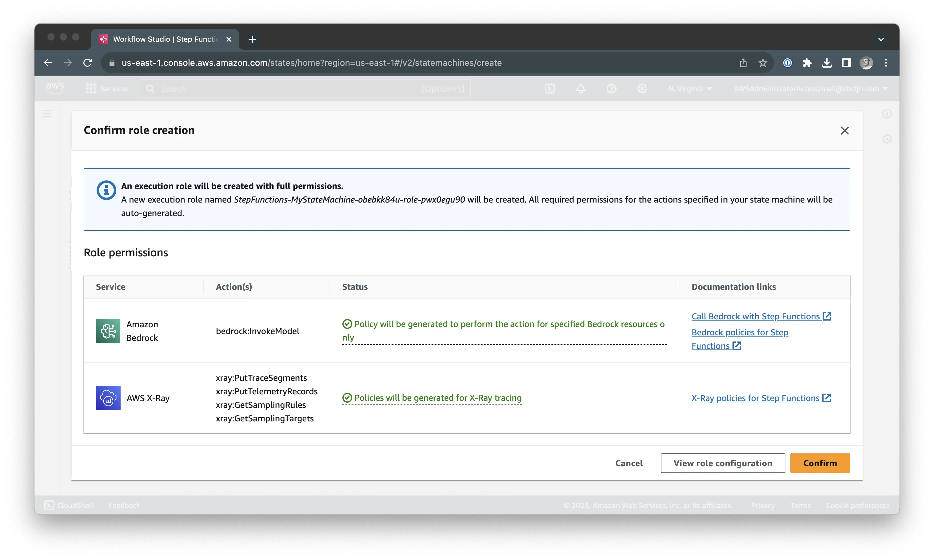This screenshot has width=934, height=560.
Task: Close the Confirm role creation dialog
Action: [845, 131]
